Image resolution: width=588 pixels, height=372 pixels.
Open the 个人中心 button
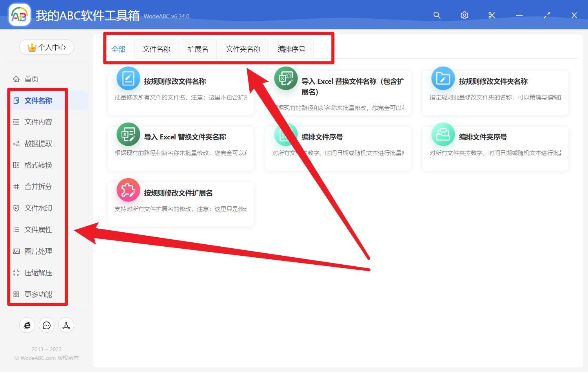(47, 47)
